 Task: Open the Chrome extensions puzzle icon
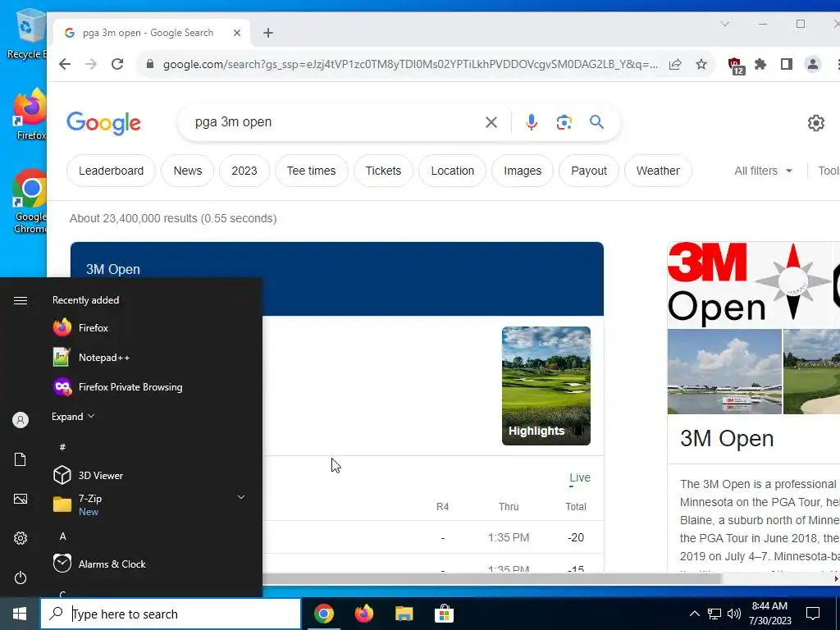coord(760,64)
